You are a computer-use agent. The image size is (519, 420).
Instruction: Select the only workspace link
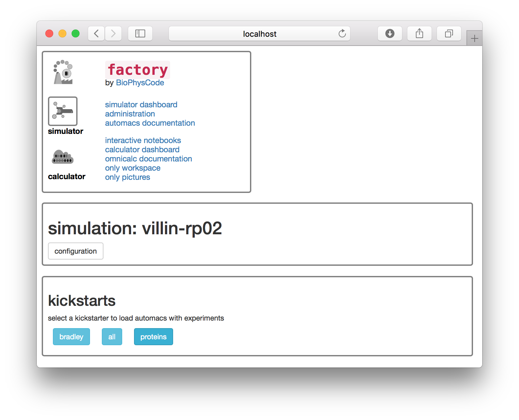[x=133, y=168]
